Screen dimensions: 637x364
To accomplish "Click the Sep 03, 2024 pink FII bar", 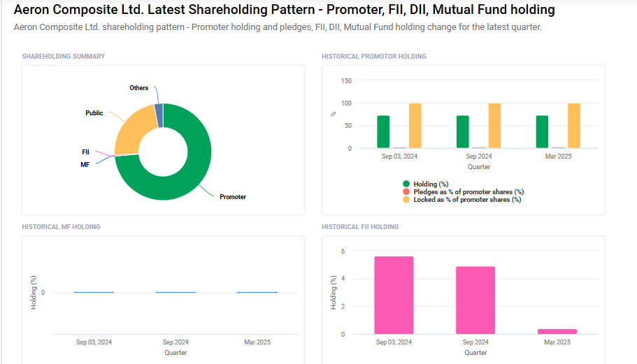I will click(x=394, y=296).
